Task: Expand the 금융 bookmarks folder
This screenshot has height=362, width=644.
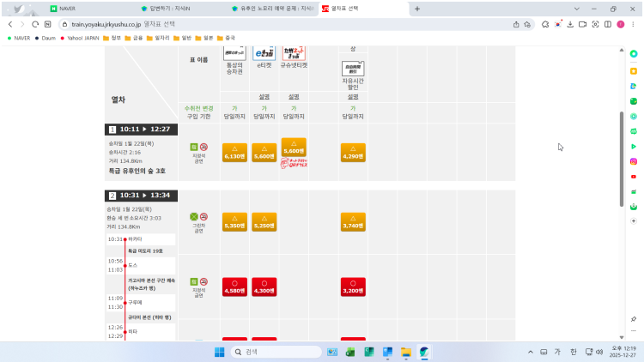Action: [x=134, y=38]
